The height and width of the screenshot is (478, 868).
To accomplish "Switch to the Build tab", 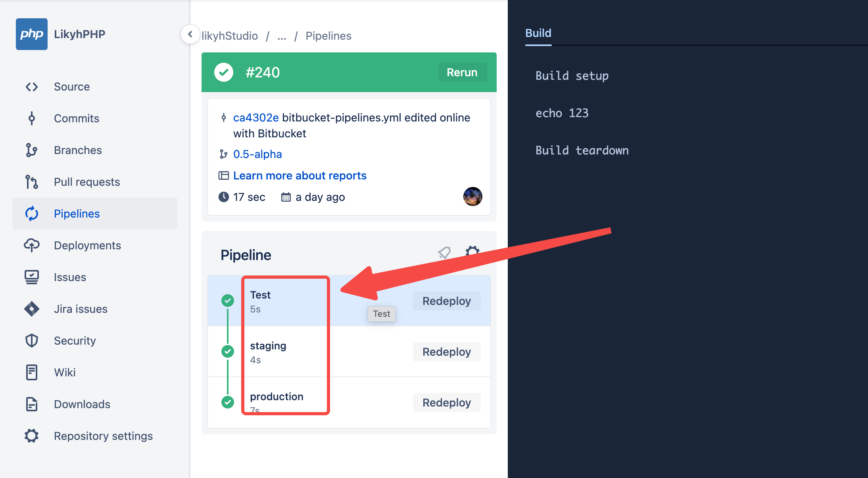I will [538, 33].
